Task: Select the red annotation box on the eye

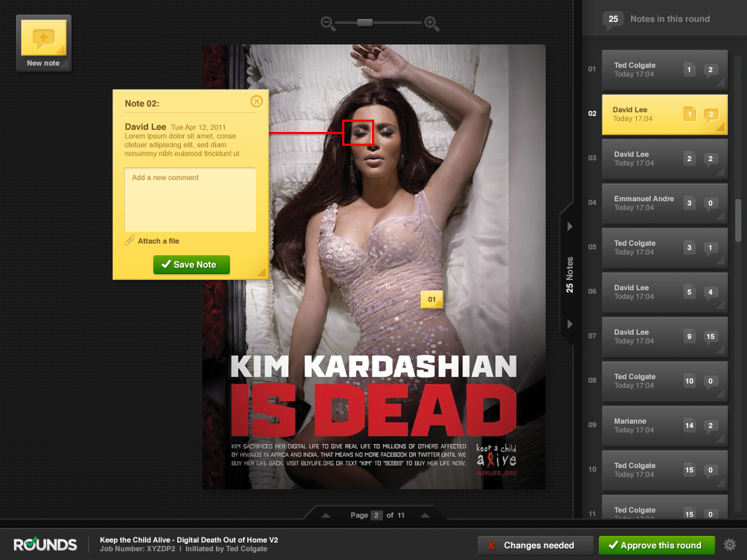Action: click(x=357, y=132)
